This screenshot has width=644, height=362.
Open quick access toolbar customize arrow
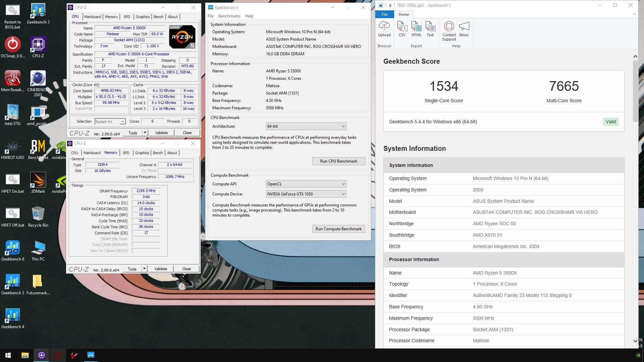click(x=390, y=5)
